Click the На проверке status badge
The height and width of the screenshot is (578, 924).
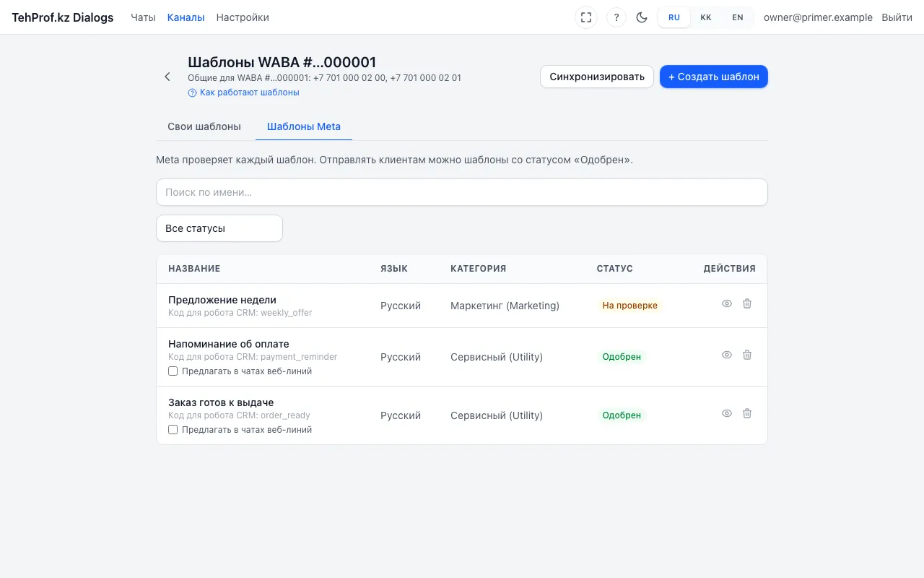click(630, 306)
